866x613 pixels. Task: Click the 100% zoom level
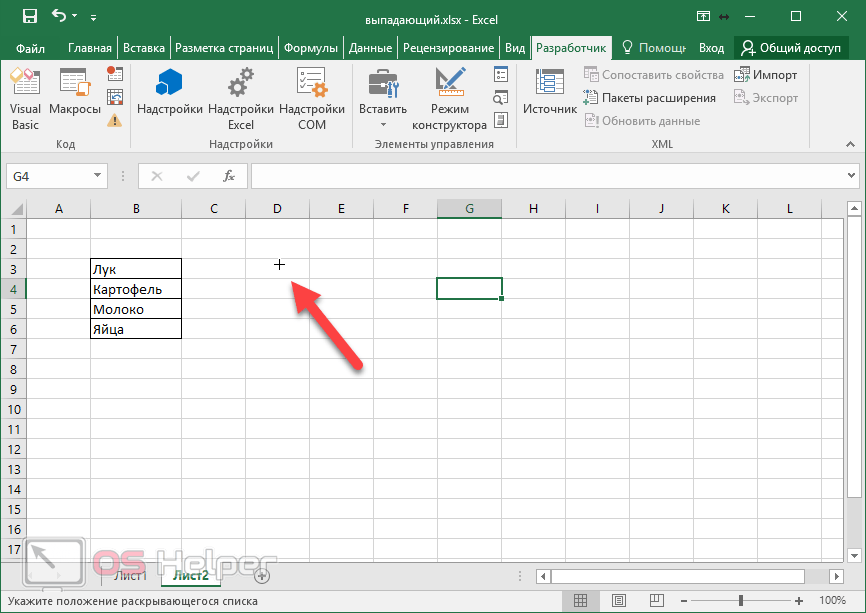click(832, 600)
